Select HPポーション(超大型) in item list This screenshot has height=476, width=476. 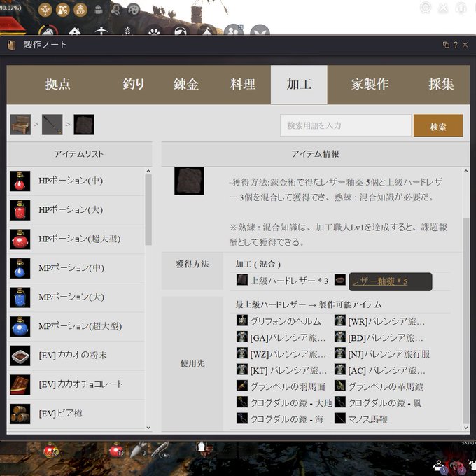tap(76, 239)
